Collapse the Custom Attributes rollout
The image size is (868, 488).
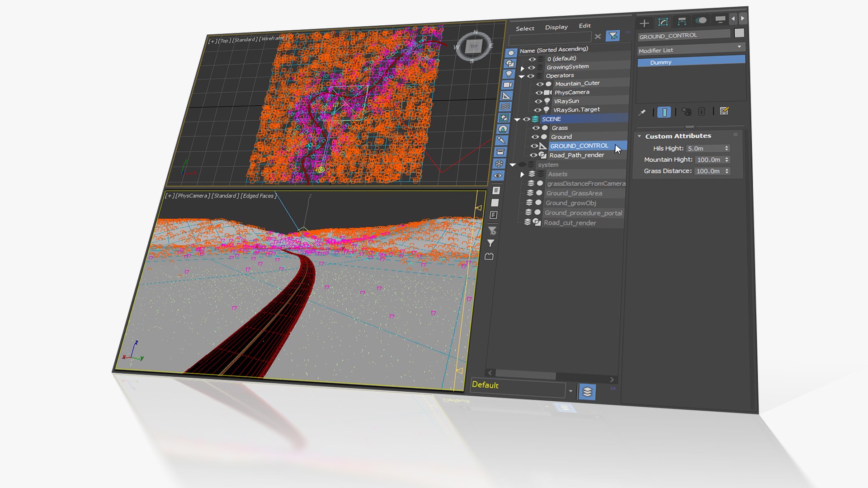point(640,136)
